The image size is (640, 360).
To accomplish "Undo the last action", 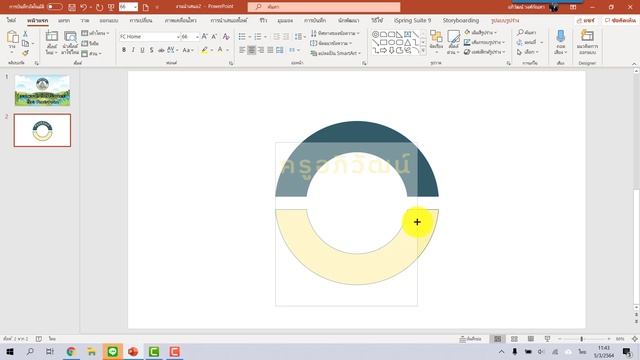I will [84, 7].
